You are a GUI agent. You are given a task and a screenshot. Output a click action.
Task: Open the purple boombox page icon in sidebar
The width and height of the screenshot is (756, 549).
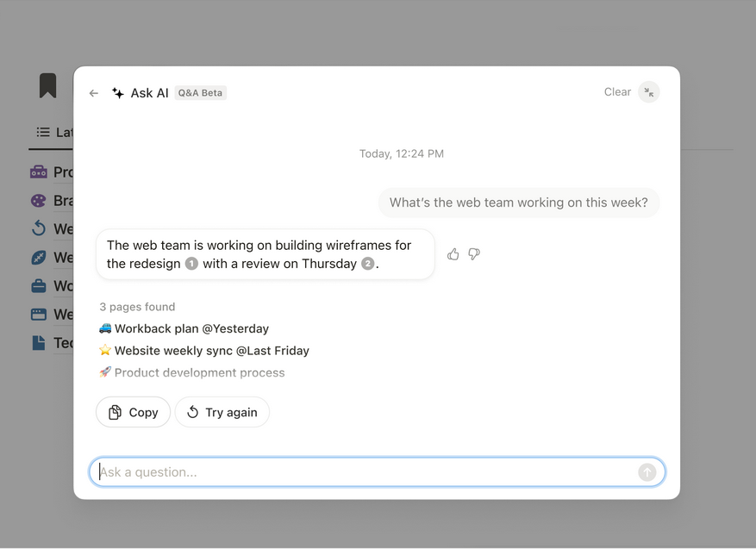coord(39,172)
